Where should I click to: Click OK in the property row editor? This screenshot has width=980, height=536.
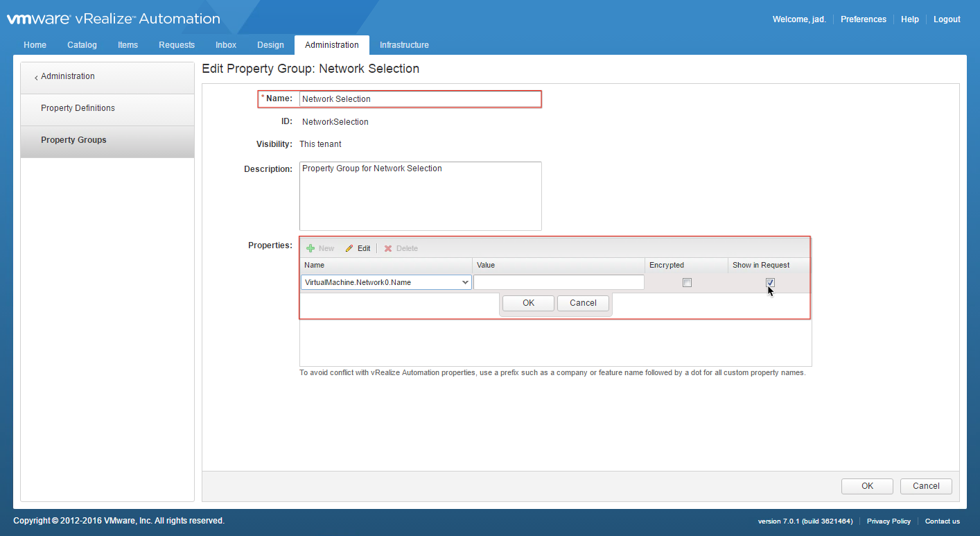(528, 303)
